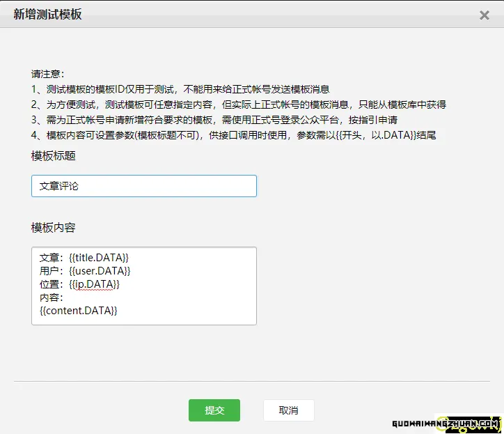Select the {{title.DATA}} line in template content
Image resolution: width=504 pixels, height=434 pixels.
point(84,258)
